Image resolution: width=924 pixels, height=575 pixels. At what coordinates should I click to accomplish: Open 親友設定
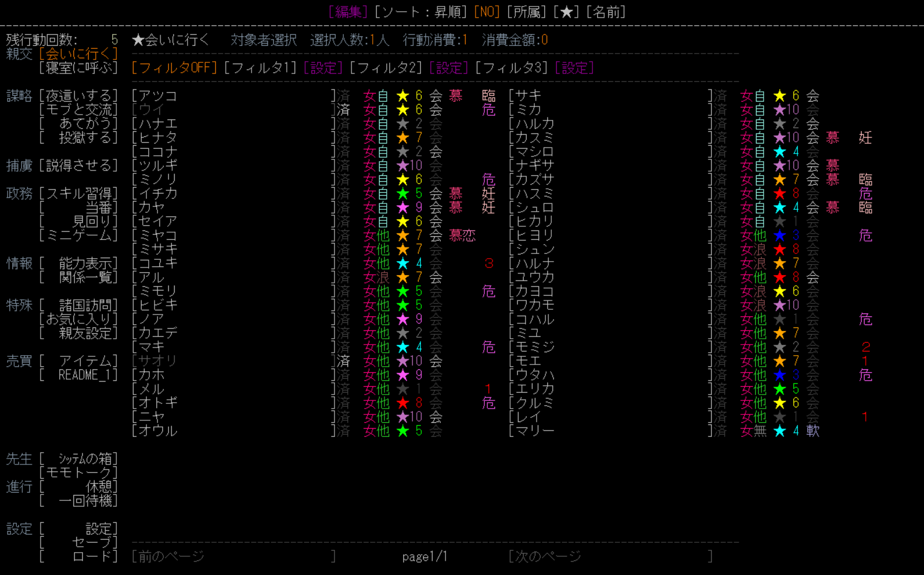pos(79,333)
